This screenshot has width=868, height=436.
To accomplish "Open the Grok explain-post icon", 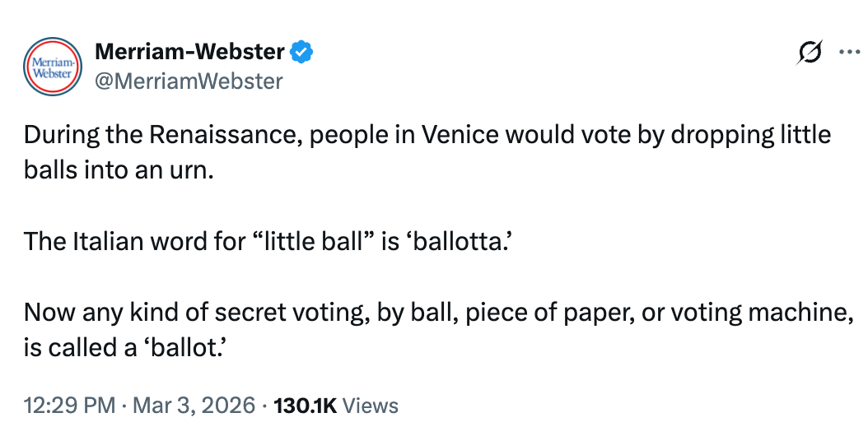I will pyautogui.click(x=810, y=52).
